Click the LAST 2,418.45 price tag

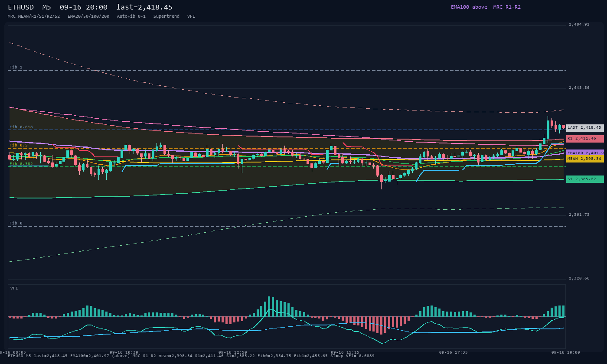click(585, 128)
